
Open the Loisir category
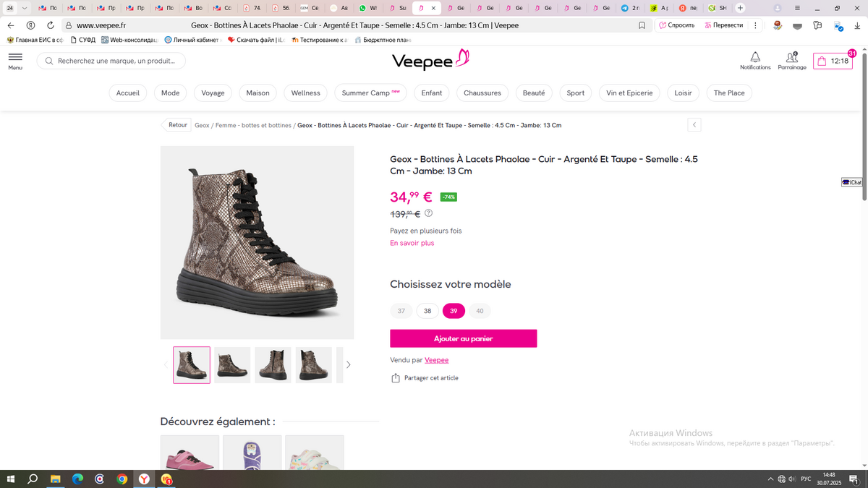click(x=684, y=93)
